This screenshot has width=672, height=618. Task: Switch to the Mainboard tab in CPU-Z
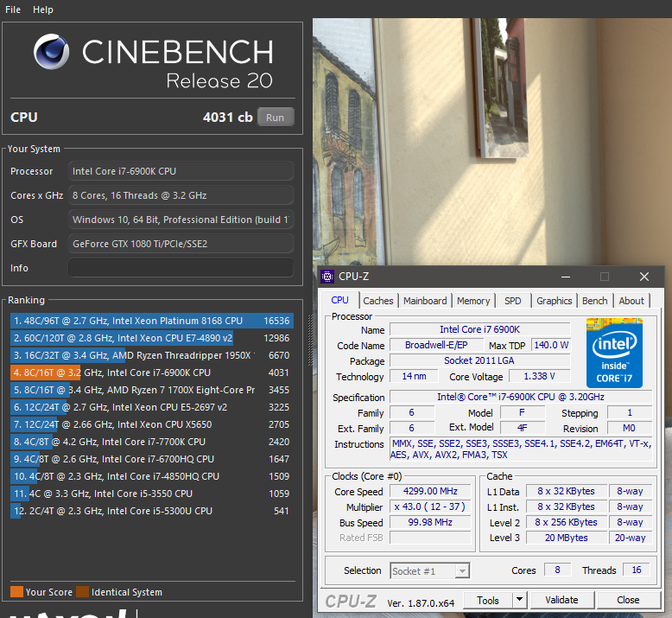point(425,301)
